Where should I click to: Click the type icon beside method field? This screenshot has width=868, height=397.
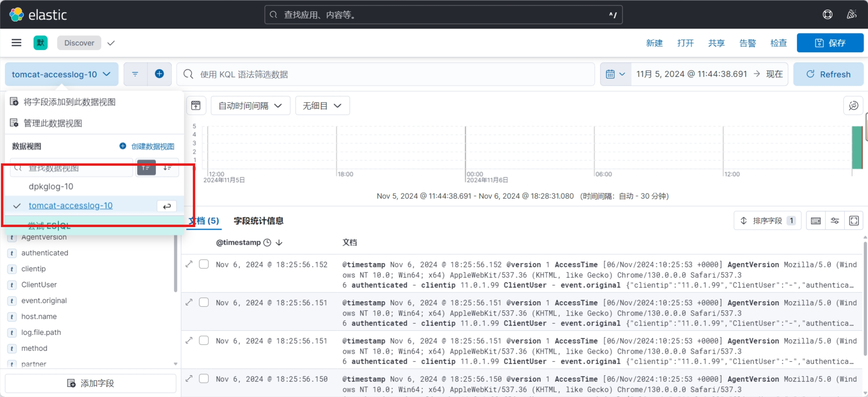[x=12, y=348]
